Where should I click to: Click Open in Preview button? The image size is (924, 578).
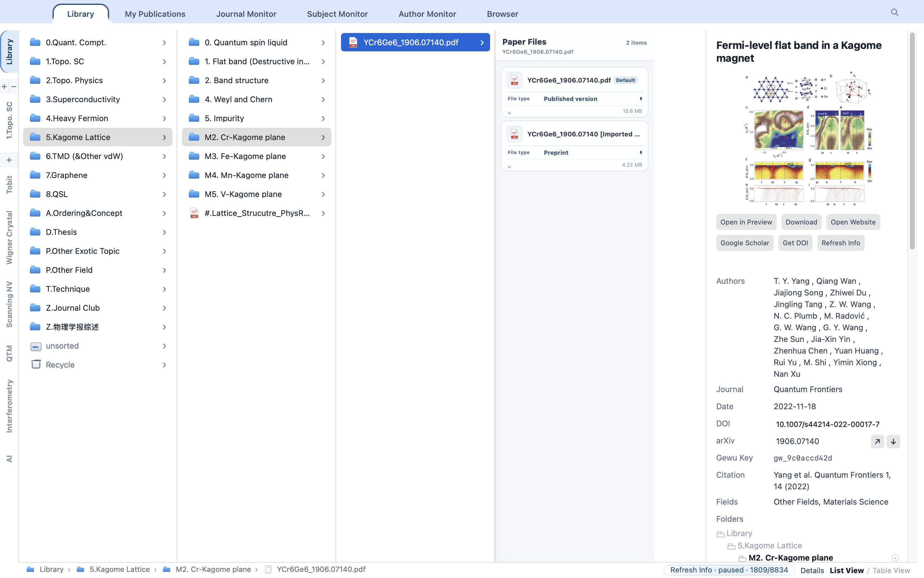tap(746, 222)
